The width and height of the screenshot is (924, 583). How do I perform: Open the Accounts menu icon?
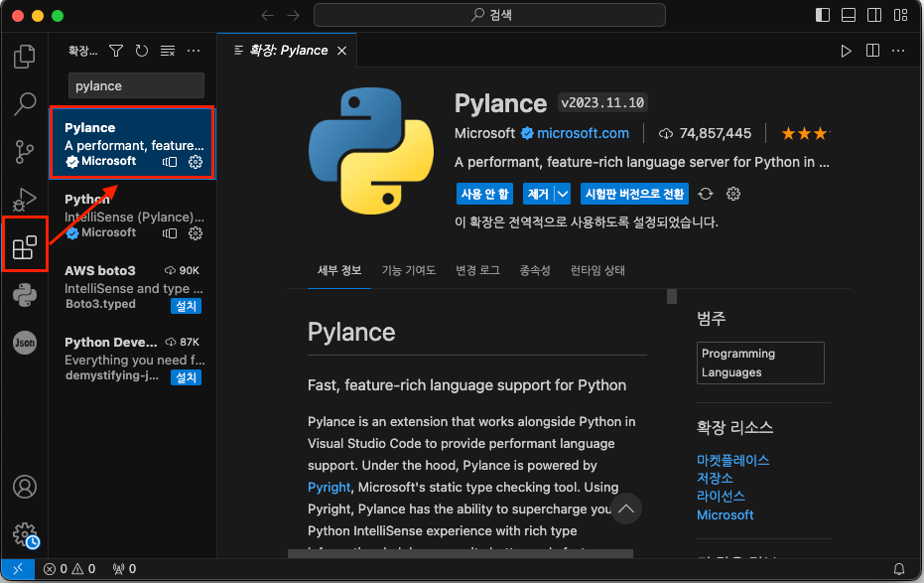[24, 487]
